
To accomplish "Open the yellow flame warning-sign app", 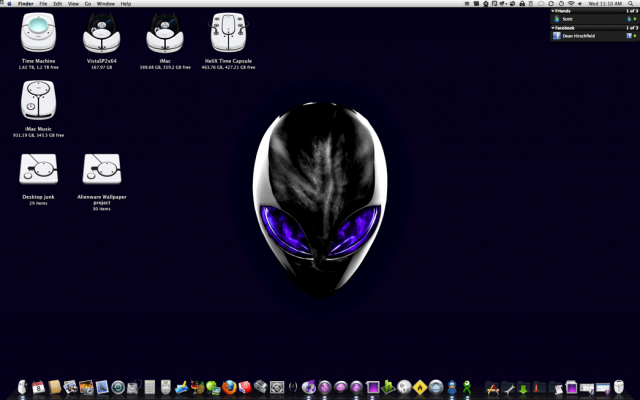I will tap(420, 387).
